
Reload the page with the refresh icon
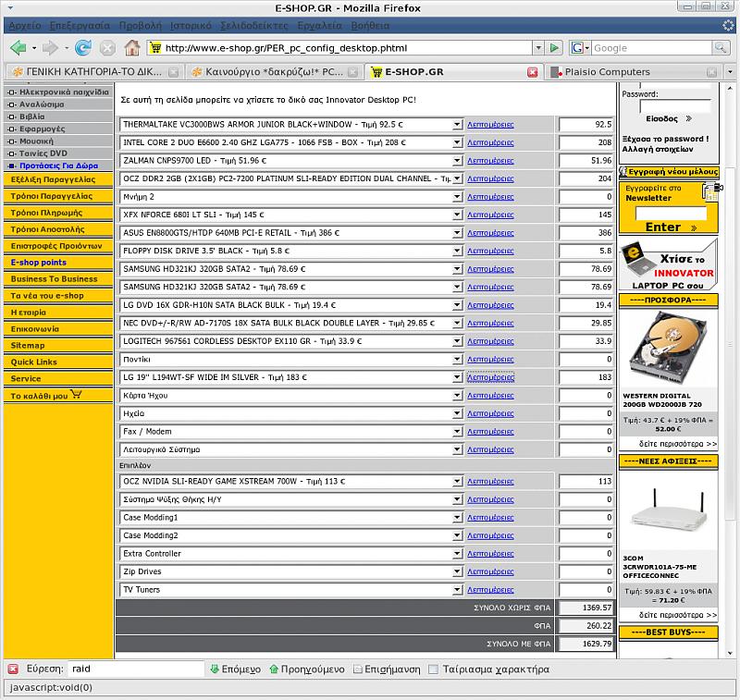coord(83,48)
